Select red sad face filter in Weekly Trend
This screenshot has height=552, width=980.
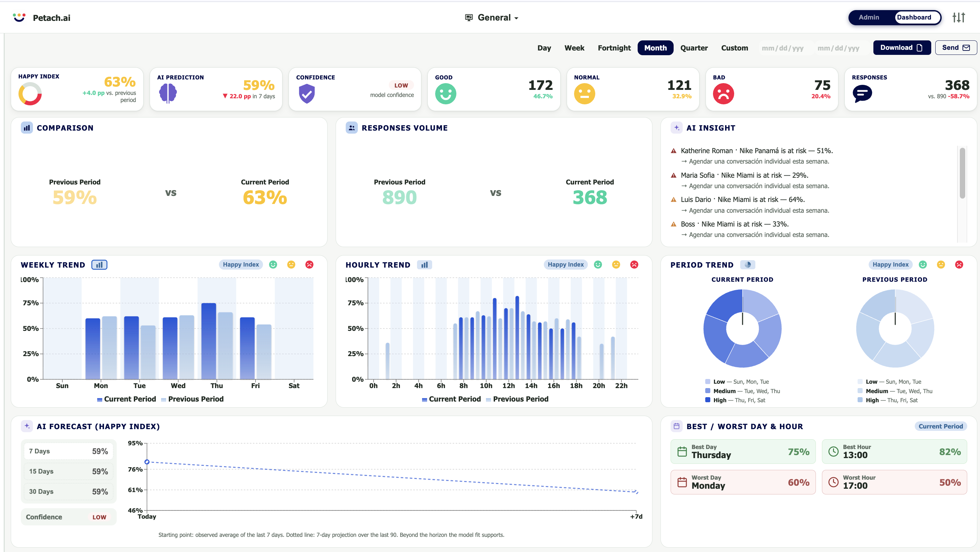(x=309, y=265)
